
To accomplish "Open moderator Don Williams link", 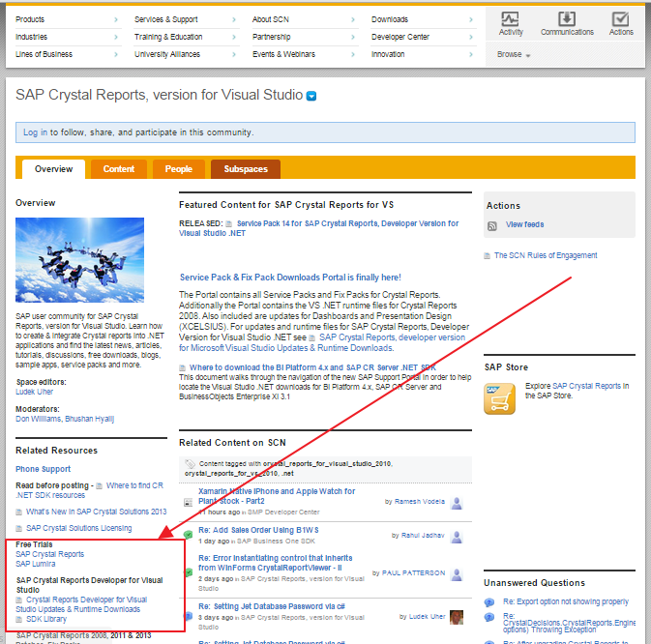I will [x=38, y=419].
